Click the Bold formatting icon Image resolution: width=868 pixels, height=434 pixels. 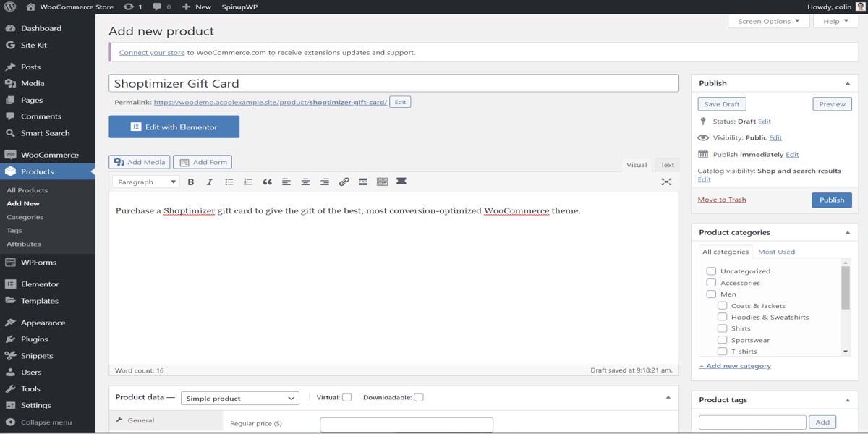tap(191, 182)
